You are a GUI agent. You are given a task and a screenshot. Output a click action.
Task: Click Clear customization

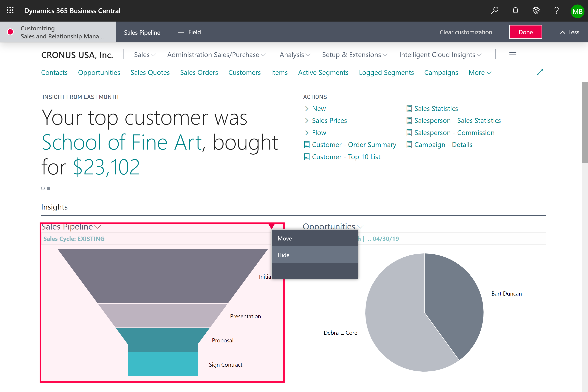click(466, 32)
